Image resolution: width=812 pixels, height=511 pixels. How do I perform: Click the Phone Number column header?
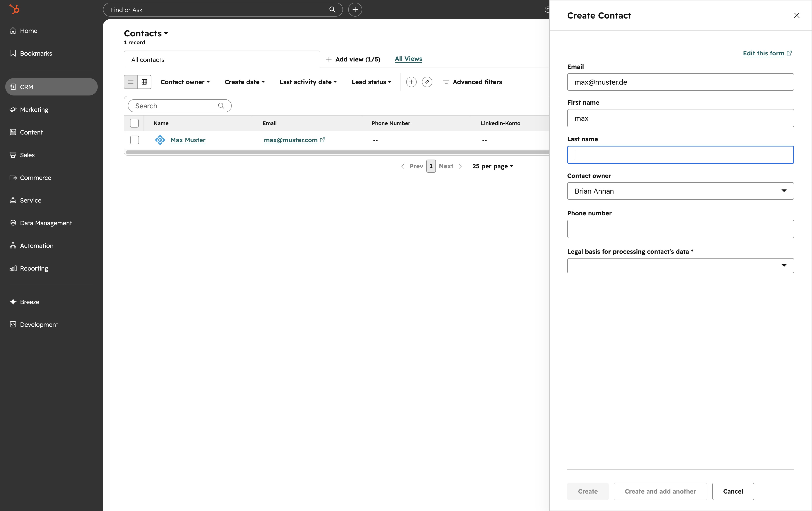416,123
